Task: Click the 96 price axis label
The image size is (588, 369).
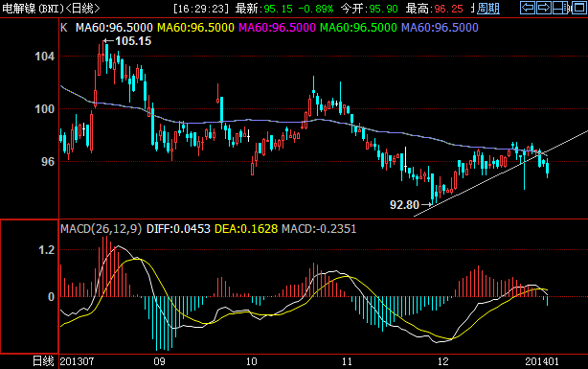Action: pyautogui.click(x=48, y=162)
